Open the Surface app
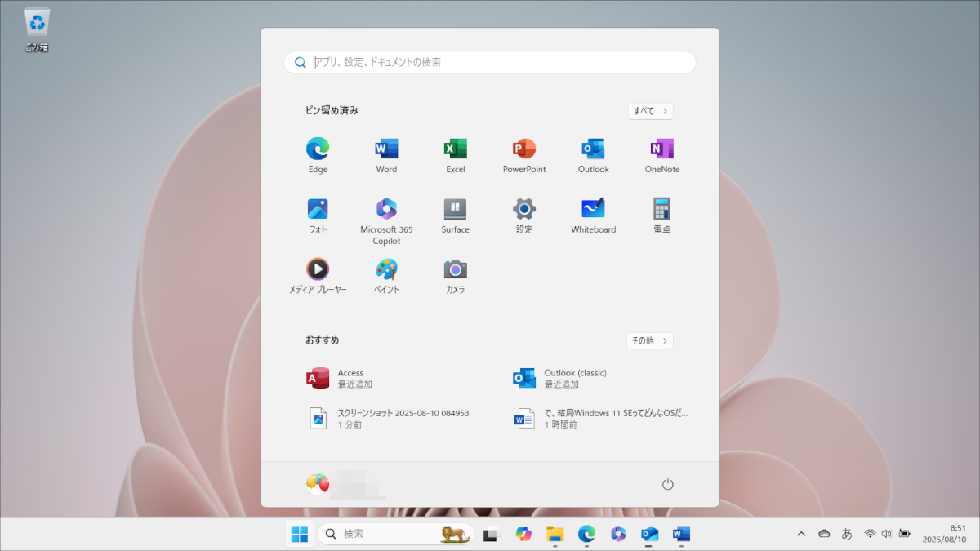Viewport: 980px width, 551px height. [456, 216]
